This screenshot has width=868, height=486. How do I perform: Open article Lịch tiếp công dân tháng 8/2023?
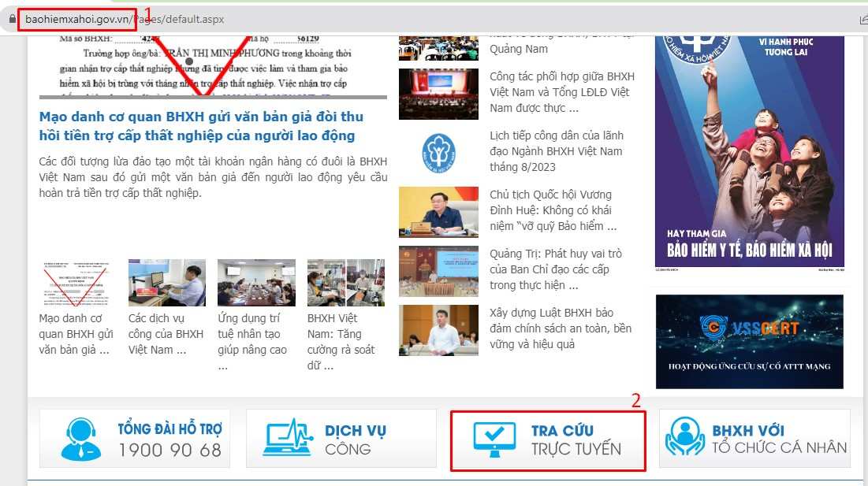pos(557,151)
